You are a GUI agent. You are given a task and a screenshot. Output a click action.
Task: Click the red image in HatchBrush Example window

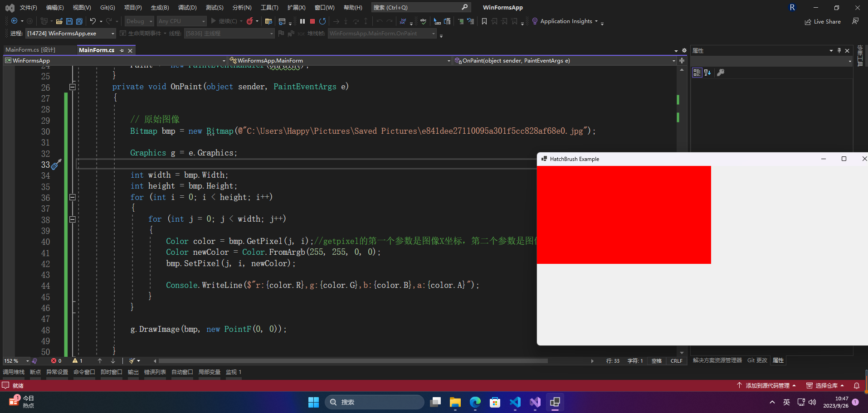[x=624, y=215]
